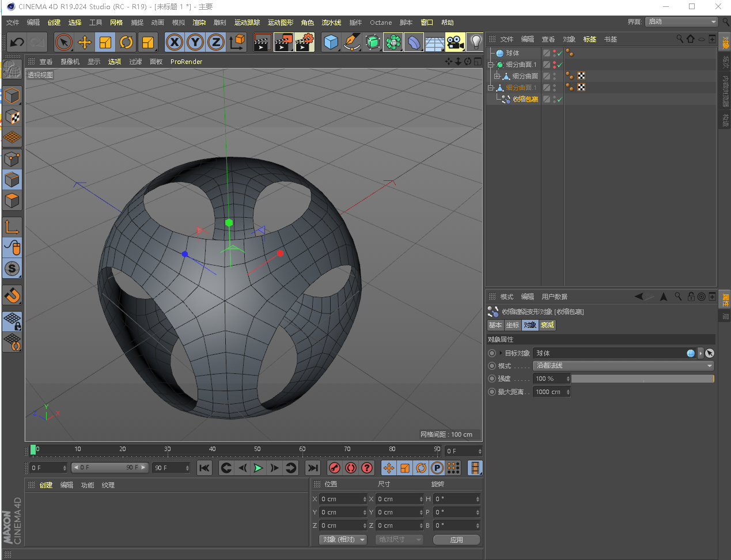Select the Move tool in toolbar
Screen dimensions: 731x560
85,42
